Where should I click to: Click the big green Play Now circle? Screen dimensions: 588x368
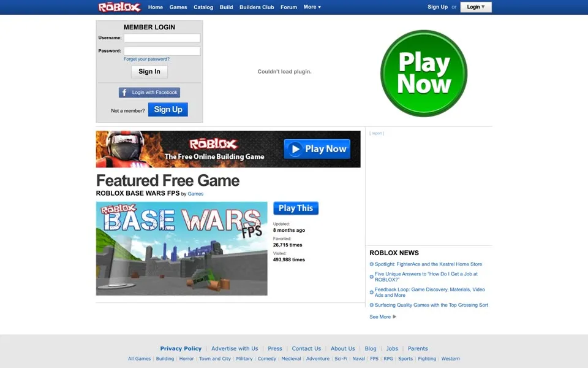[x=424, y=73]
